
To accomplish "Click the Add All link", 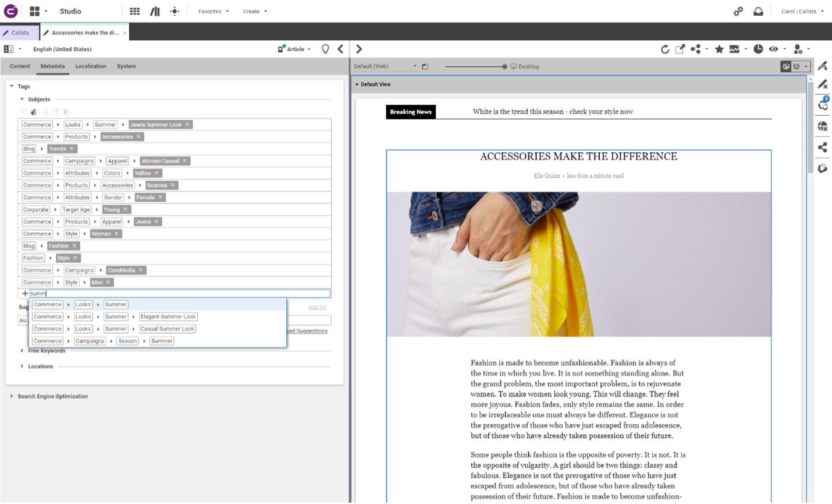I will click(x=317, y=307).
